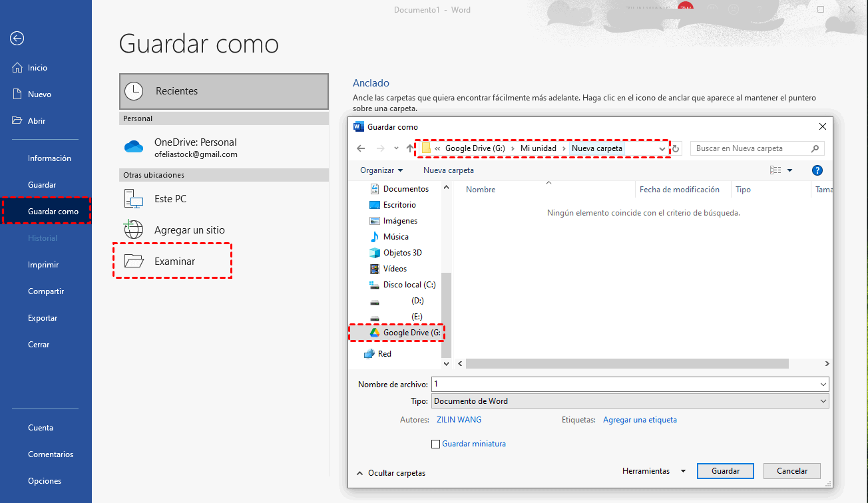Click the address bar overflow chevrons

point(437,148)
